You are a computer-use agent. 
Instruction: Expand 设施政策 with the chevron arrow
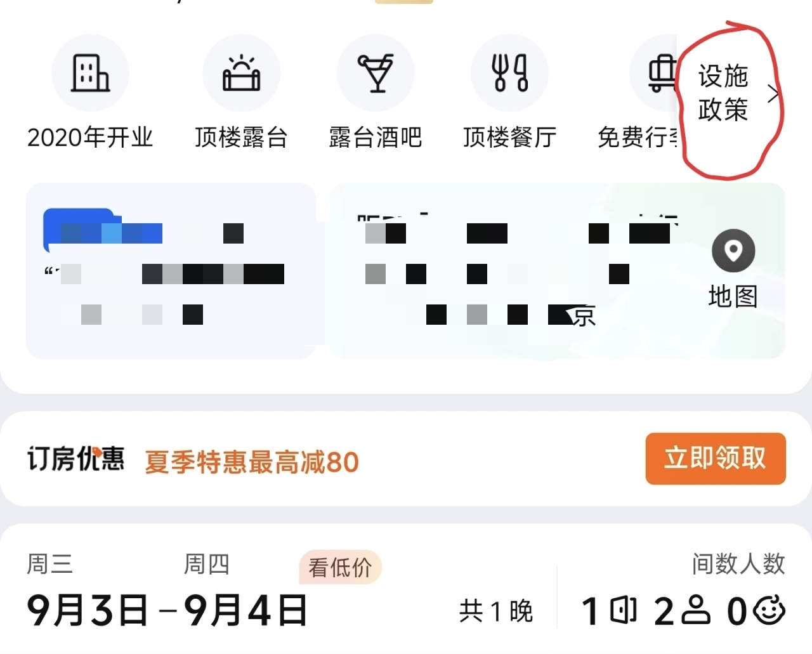tap(773, 94)
